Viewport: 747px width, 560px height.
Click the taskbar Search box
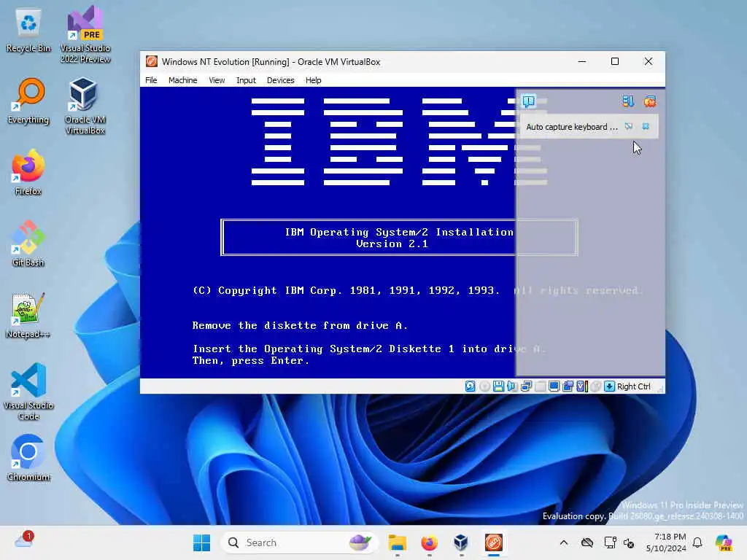point(300,542)
